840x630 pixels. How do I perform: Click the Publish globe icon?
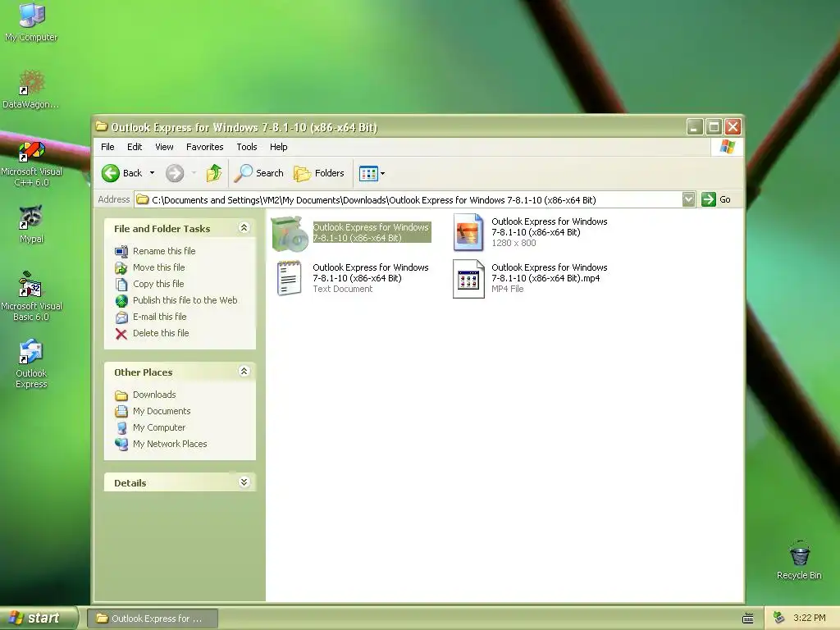121,300
